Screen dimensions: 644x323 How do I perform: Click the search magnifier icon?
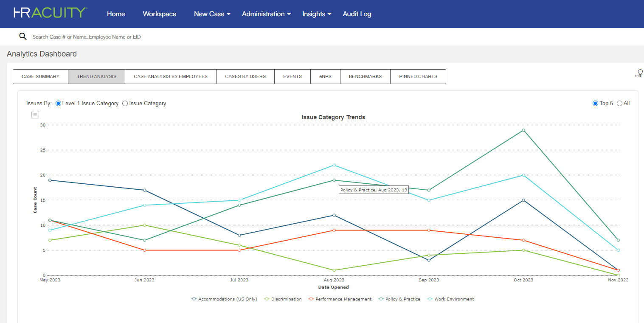pyautogui.click(x=23, y=37)
